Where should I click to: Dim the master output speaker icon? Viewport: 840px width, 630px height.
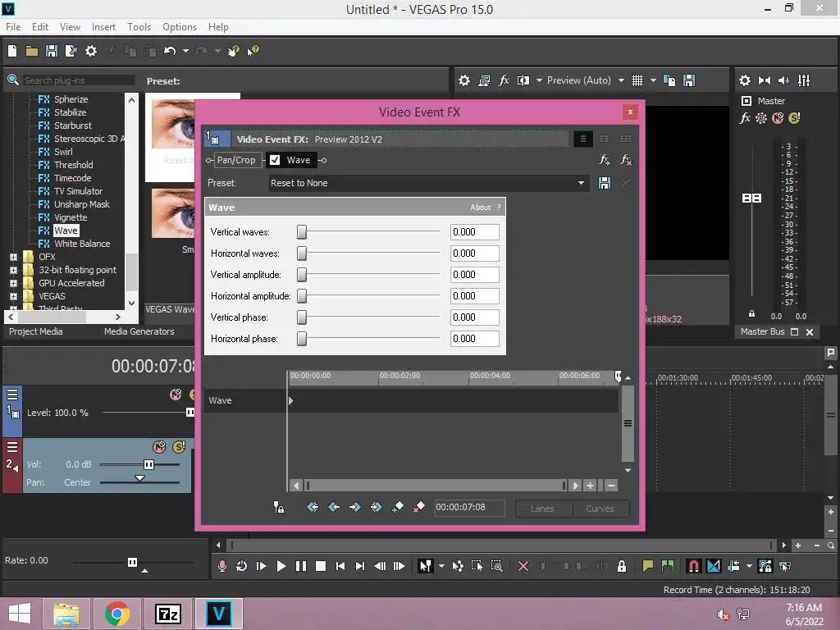pyautogui.click(x=783, y=80)
